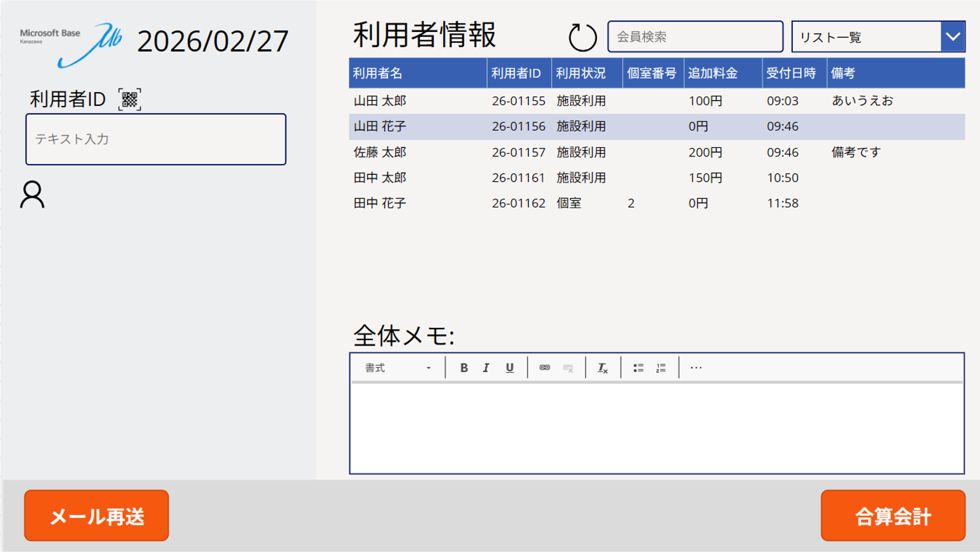Click the insert link icon
This screenshot has height=552, width=980.
(544, 368)
